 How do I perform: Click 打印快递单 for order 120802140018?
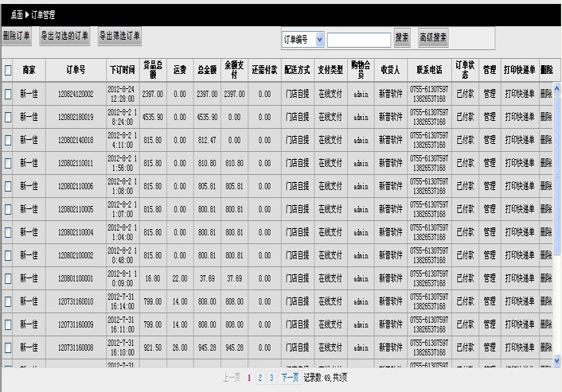(x=520, y=140)
